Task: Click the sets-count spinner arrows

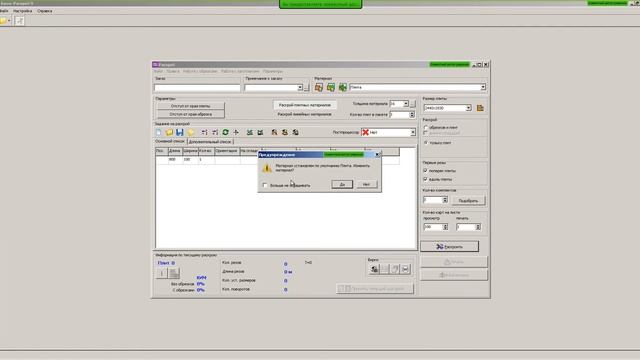Action: tap(445, 200)
